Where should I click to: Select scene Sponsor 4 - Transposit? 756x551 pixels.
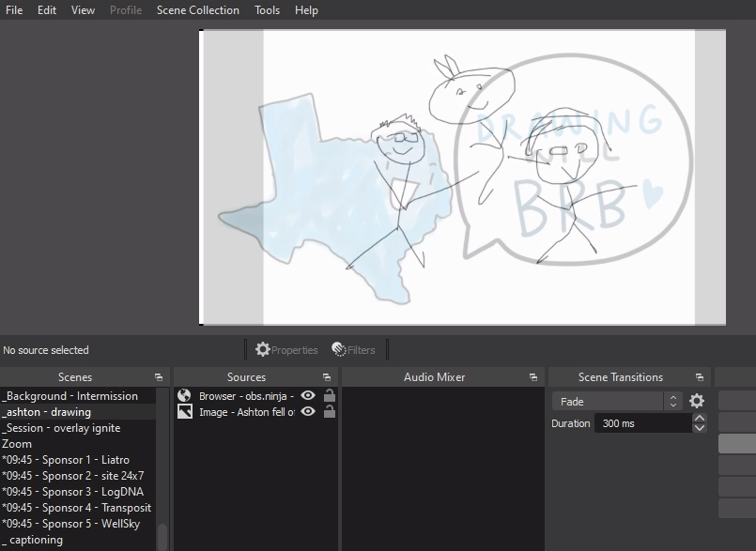pos(78,508)
